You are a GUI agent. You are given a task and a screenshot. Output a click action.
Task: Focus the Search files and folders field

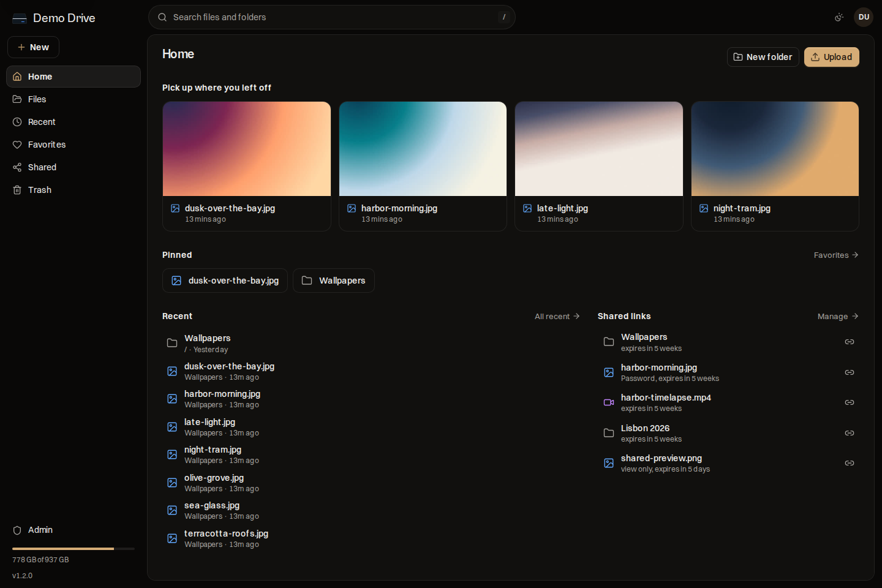332,17
